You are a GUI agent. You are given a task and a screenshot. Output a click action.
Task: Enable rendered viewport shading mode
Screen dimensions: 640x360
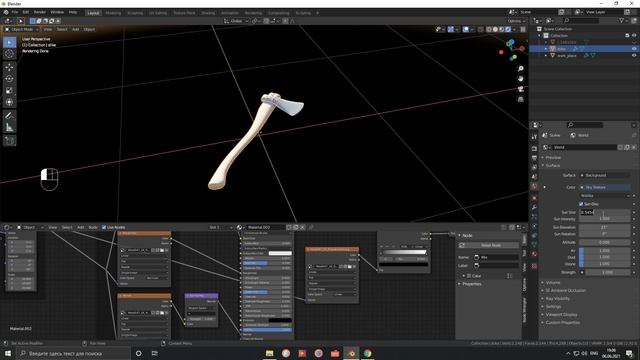click(508, 29)
